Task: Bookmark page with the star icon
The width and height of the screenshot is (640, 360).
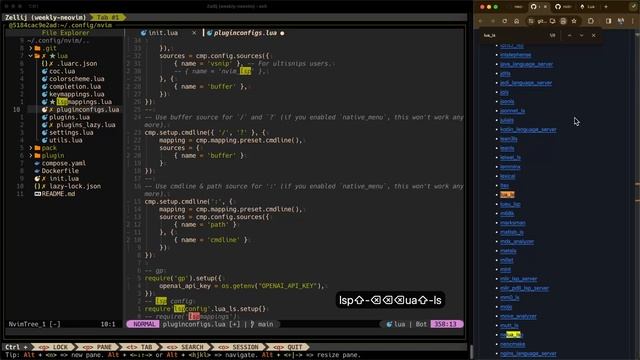Action: click(x=574, y=21)
